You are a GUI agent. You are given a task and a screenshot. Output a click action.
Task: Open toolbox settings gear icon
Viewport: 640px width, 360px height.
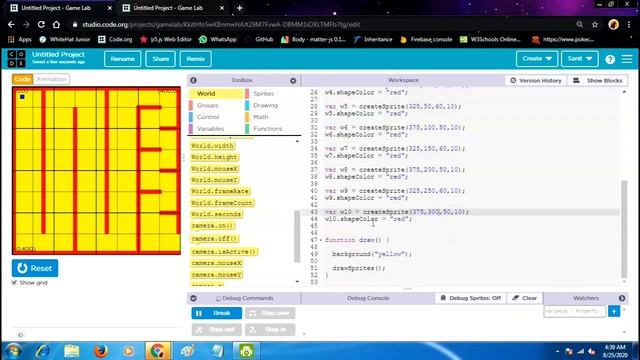(293, 81)
